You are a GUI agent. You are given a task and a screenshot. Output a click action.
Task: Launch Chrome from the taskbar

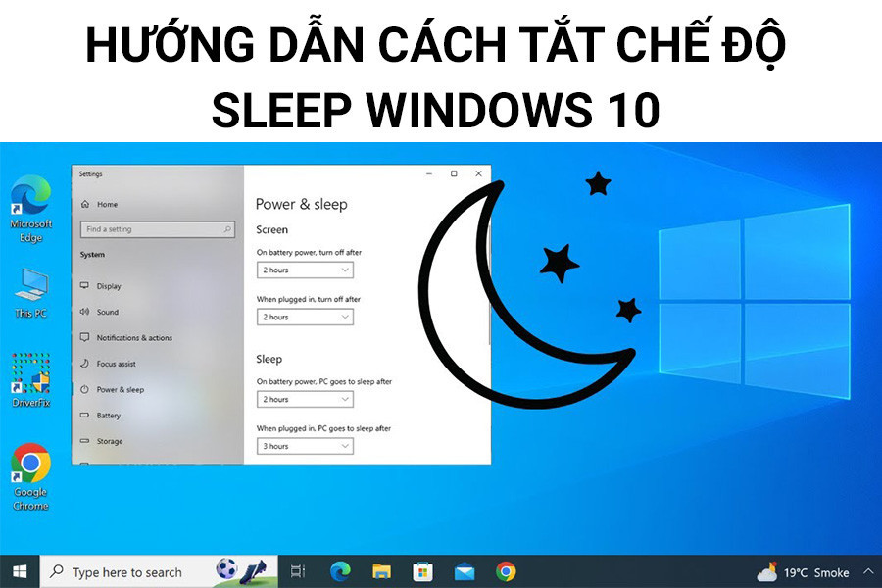pyautogui.click(x=506, y=571)
